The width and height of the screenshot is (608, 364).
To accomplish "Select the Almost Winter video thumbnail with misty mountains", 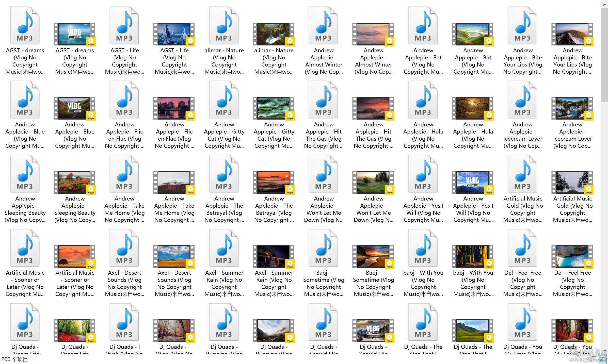I will (373, 34).
